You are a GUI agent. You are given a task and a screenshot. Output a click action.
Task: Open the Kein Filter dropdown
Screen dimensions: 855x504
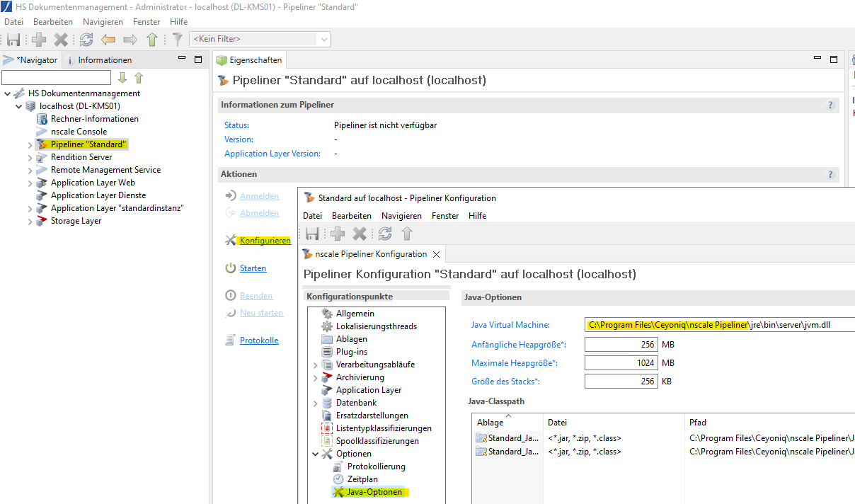324,40
